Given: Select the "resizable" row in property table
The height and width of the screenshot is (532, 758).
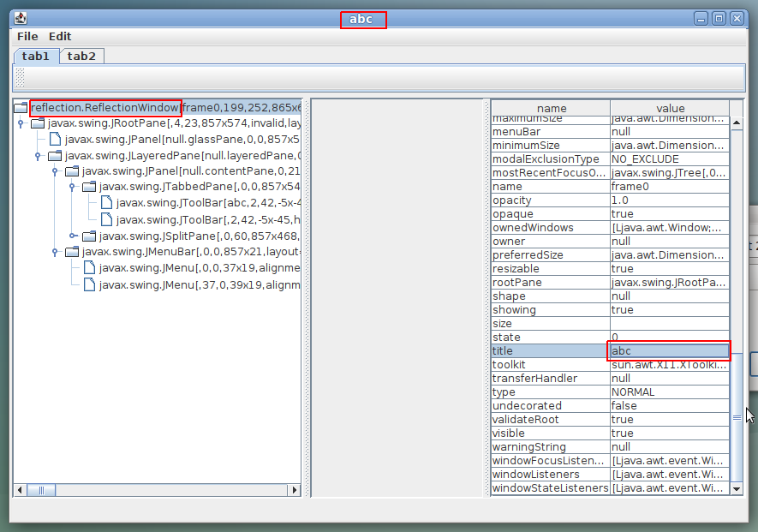Looking at the screenshot, I should tap(551, 268).
